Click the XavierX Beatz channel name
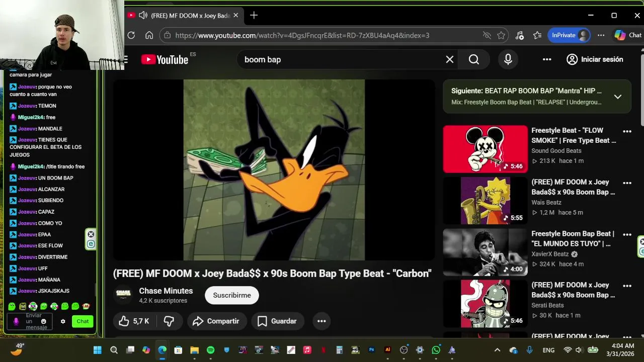Image resolution: width=644 pixels, height=362 pixels. (550, 254)
